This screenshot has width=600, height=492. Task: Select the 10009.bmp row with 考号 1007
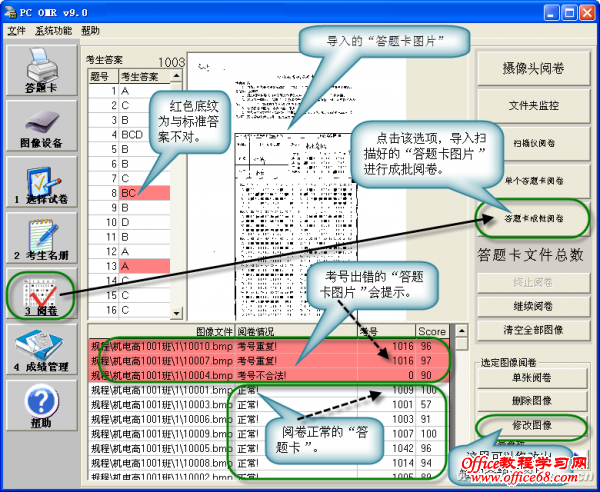point(269,434)
